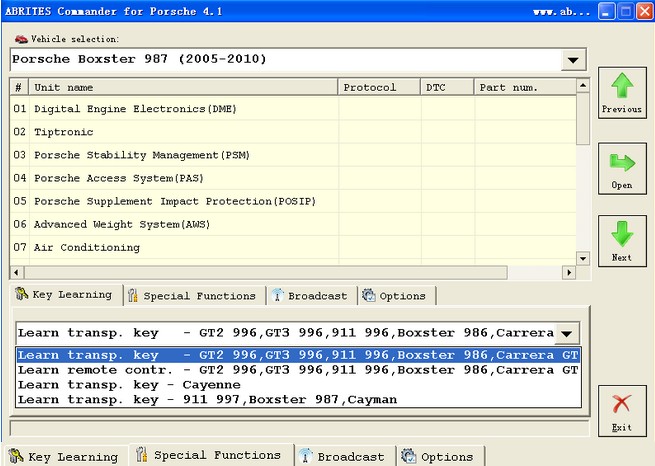Click the Protocol column header
Viewport: 655px width, 466px height.
379,87
